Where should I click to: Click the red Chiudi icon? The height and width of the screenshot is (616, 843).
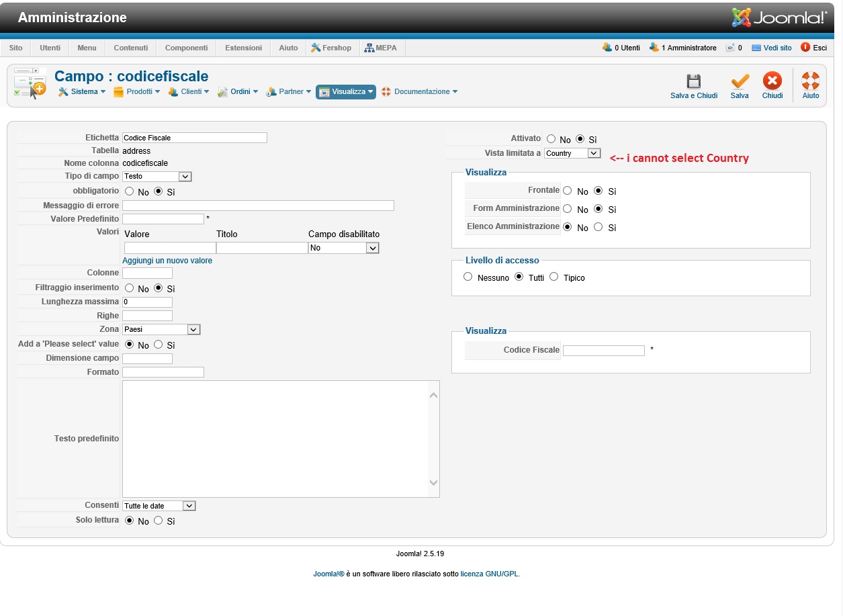[772, 81]
